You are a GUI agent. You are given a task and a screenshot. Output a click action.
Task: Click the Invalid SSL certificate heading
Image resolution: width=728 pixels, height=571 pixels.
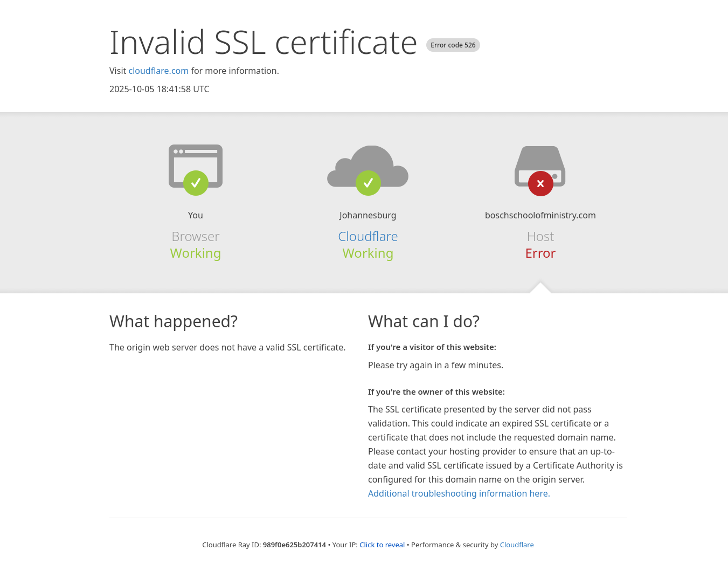click(x=263, y=43)
